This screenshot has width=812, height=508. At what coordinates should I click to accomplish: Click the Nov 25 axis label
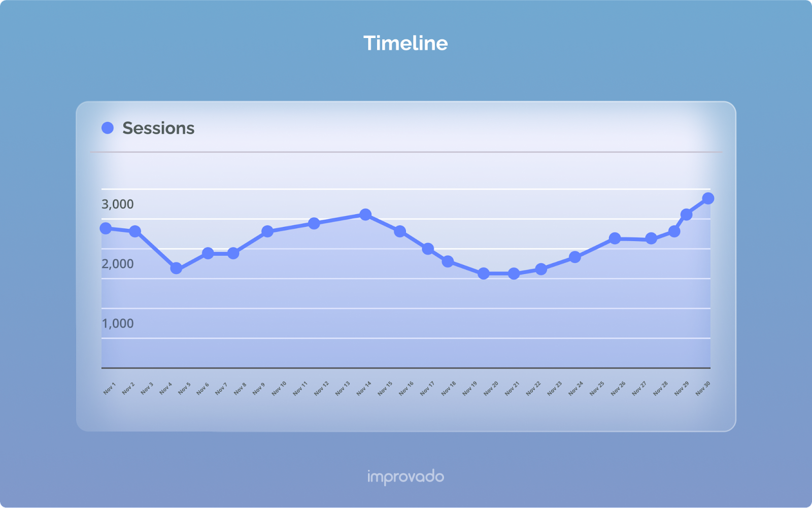coord(597,388)
